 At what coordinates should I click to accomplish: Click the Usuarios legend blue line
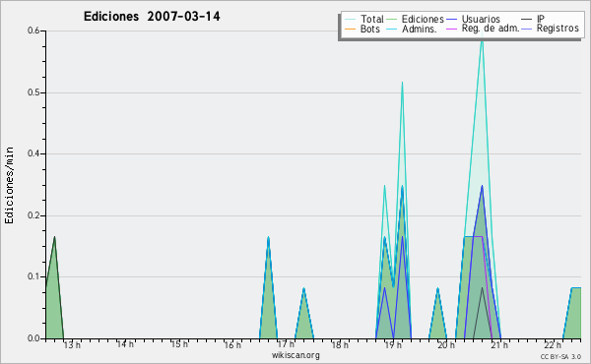(451, 20)
